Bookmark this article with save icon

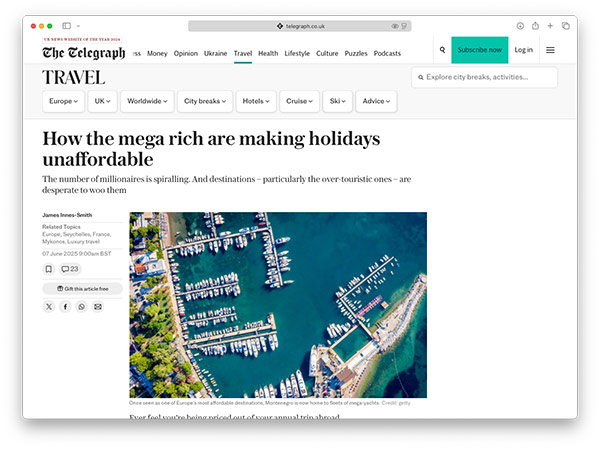tap(49, 269)
